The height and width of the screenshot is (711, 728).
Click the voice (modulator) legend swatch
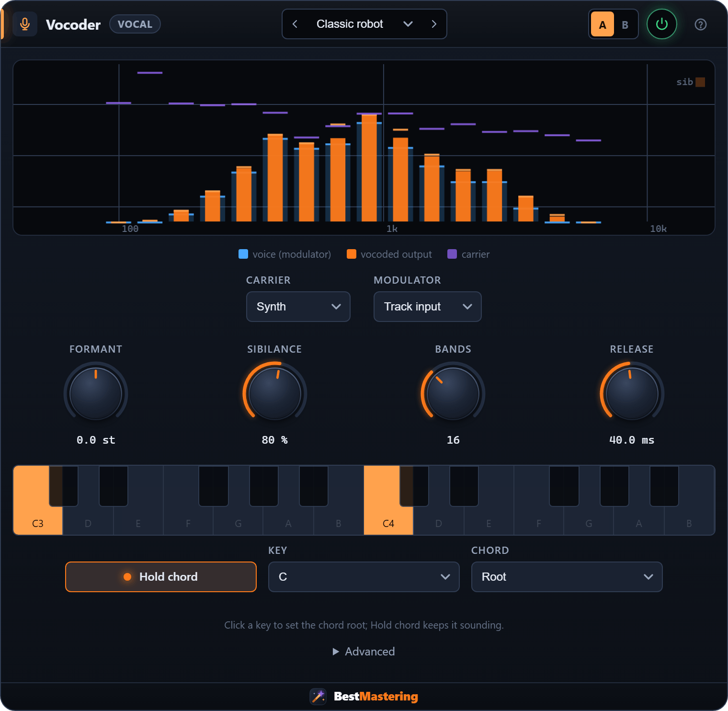click(x=243, y=254)
